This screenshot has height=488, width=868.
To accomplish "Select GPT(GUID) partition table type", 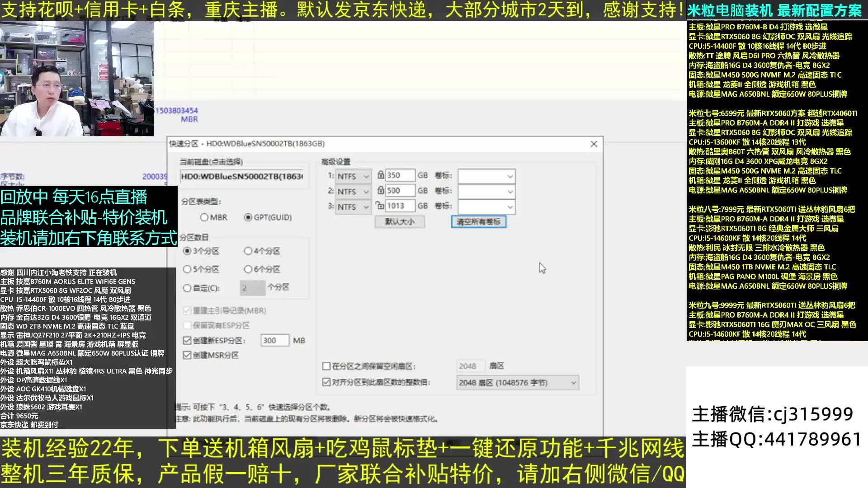I will coord(248,217).
